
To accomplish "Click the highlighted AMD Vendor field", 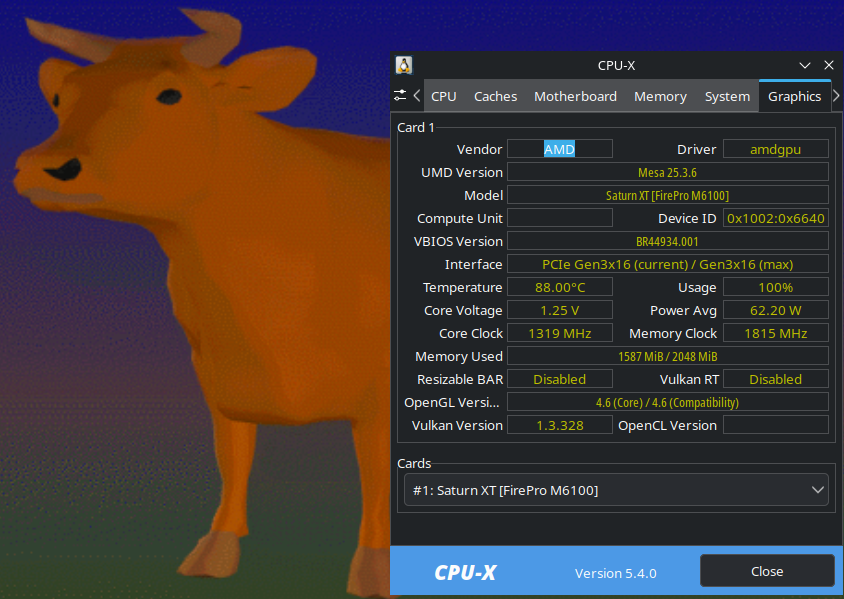I will [559, 149].
